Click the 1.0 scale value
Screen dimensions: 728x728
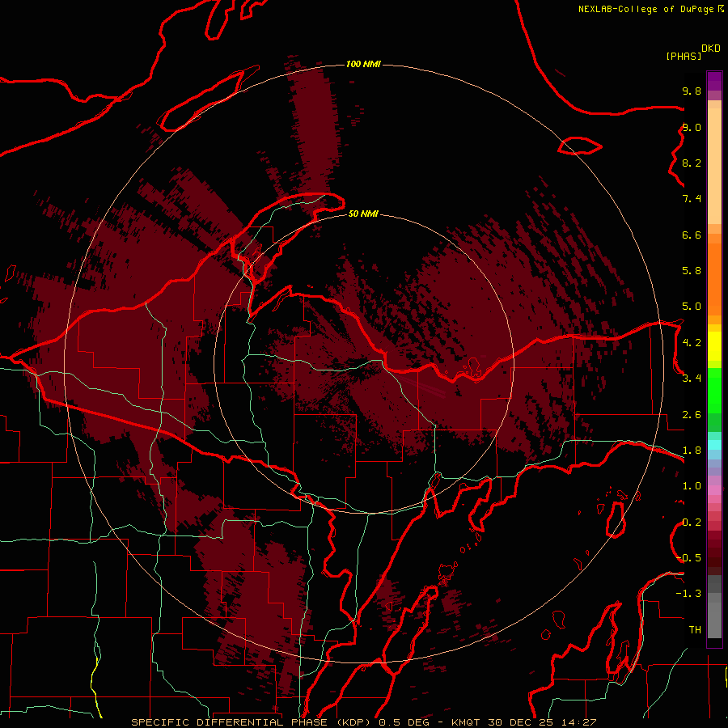[692, 486]
